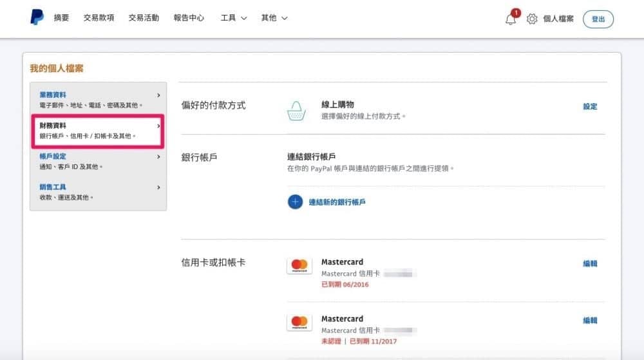Click chevron next to 帳戶設定
Screen dimensions: 644x360
point(158,156)
